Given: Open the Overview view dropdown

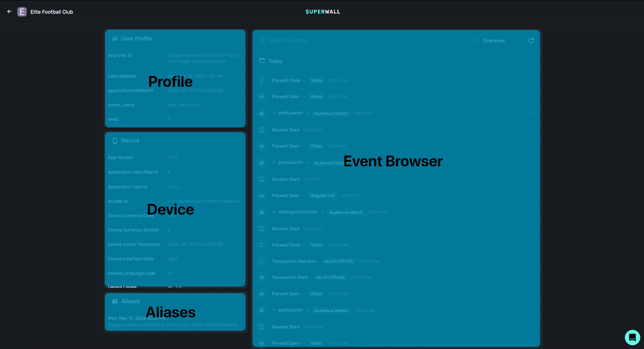Looking at the screenshot, I should tap(495, 41).
